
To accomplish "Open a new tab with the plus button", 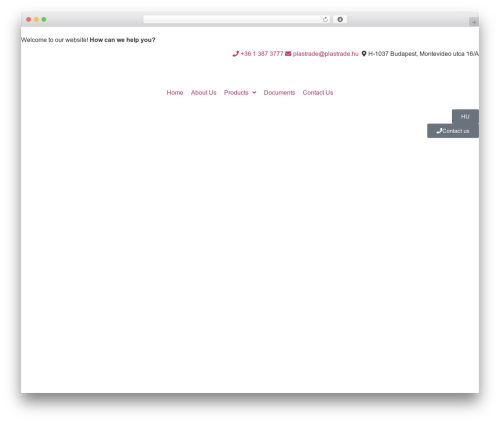I will point(474,22).
